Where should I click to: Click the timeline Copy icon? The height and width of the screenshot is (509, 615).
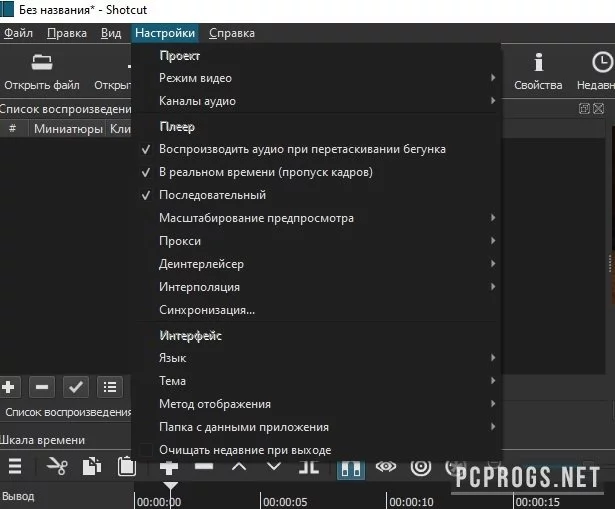(92, 466)
